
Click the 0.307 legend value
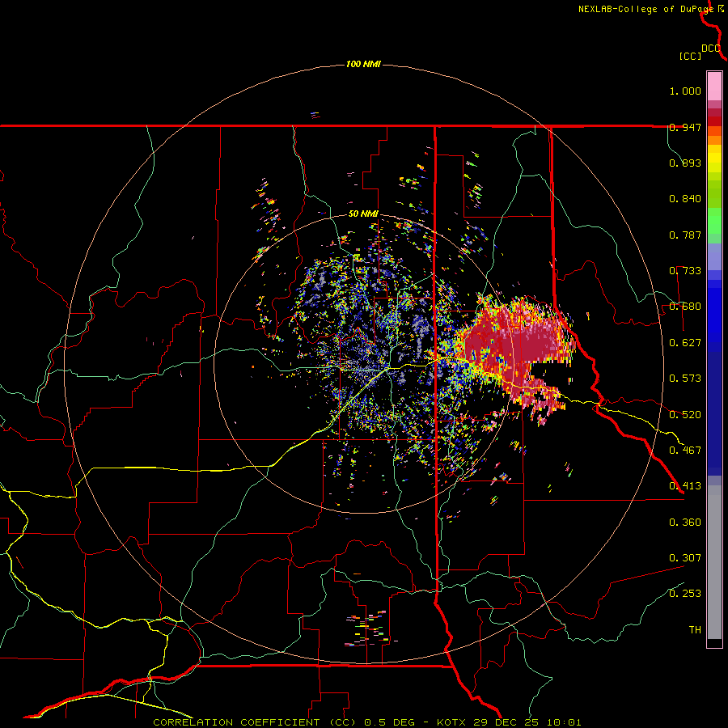pyautogui.click(x=685, y=558)
